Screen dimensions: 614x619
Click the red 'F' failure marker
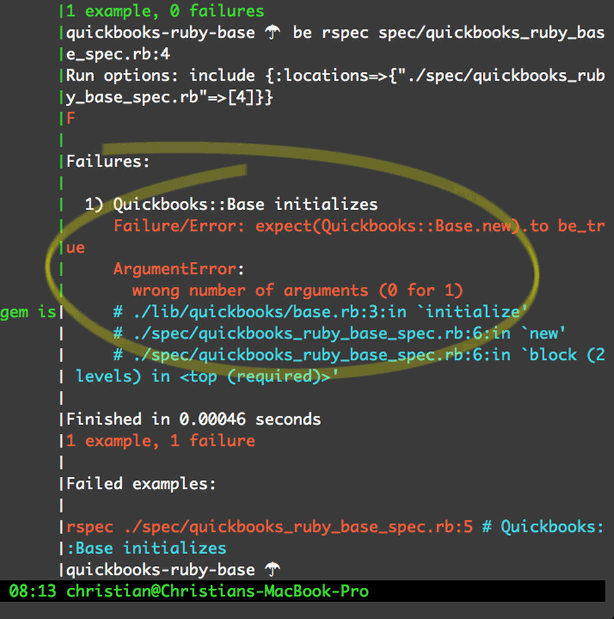71,118
